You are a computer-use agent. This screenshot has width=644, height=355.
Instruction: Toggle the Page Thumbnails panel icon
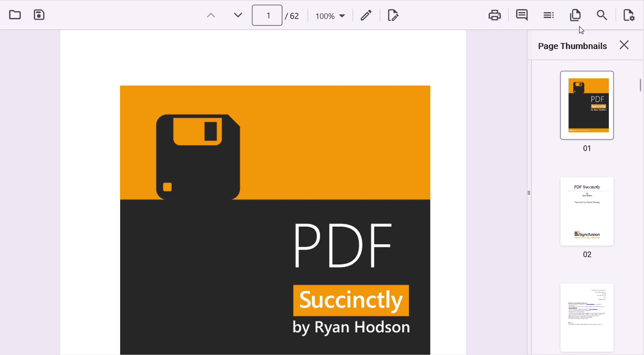pyautogui.click(x=575, y=15)
